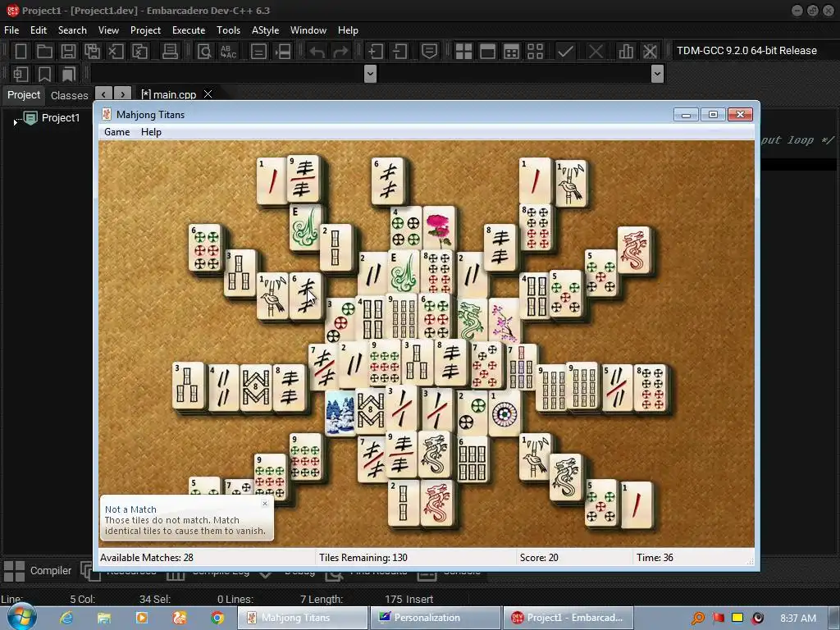
Task: Open the File menu in Dev-C++
Action: point(11,30)
